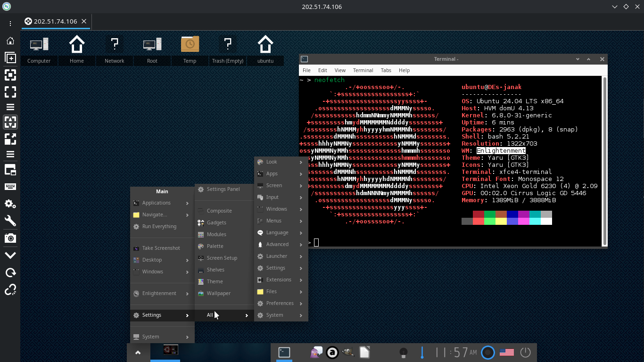The height and width of the screenshot is (362, 644).
Task: Open Settings Panel from the submenu
Action: 223,189
